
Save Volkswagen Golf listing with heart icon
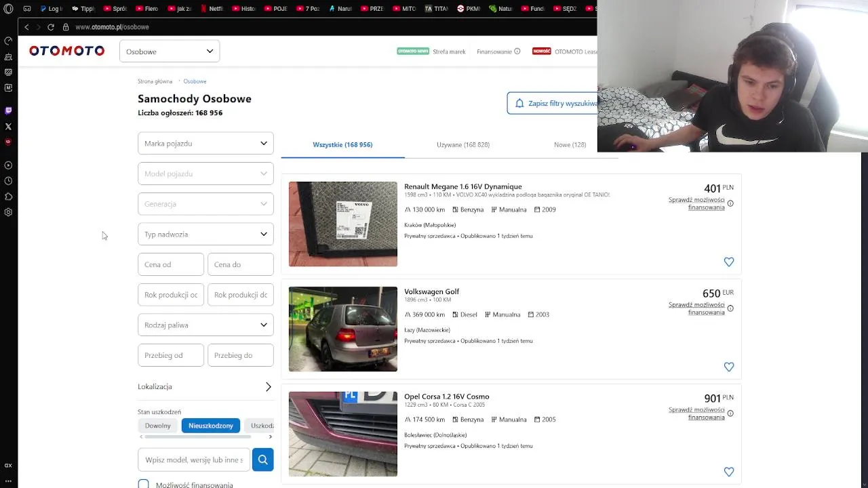(729, 367)
